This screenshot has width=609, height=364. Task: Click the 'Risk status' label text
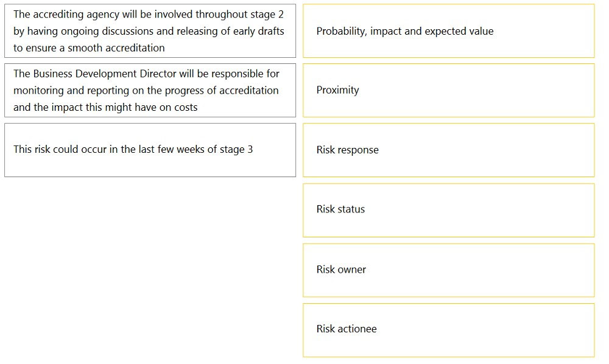[340, 209]
